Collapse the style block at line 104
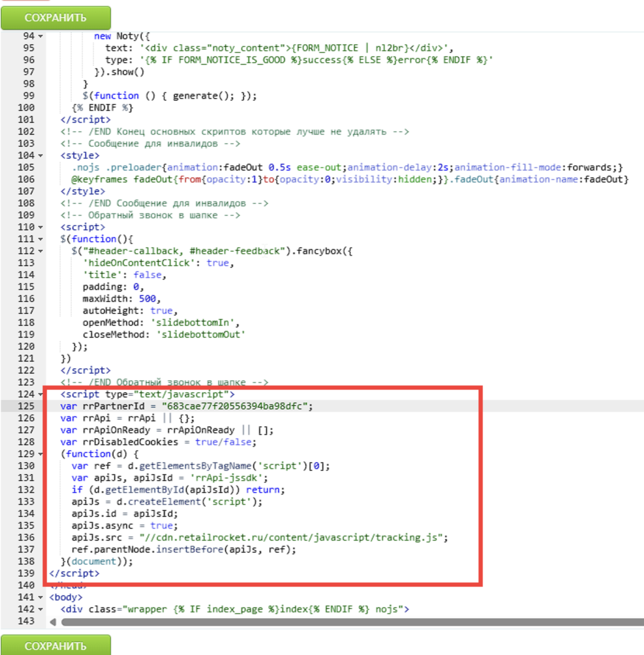 pos(41,156)
